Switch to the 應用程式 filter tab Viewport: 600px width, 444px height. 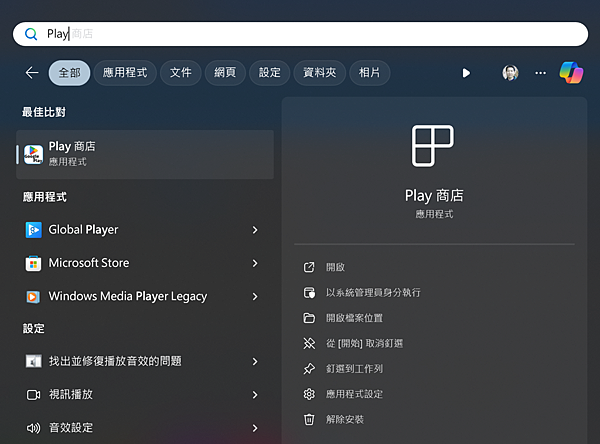125,73
